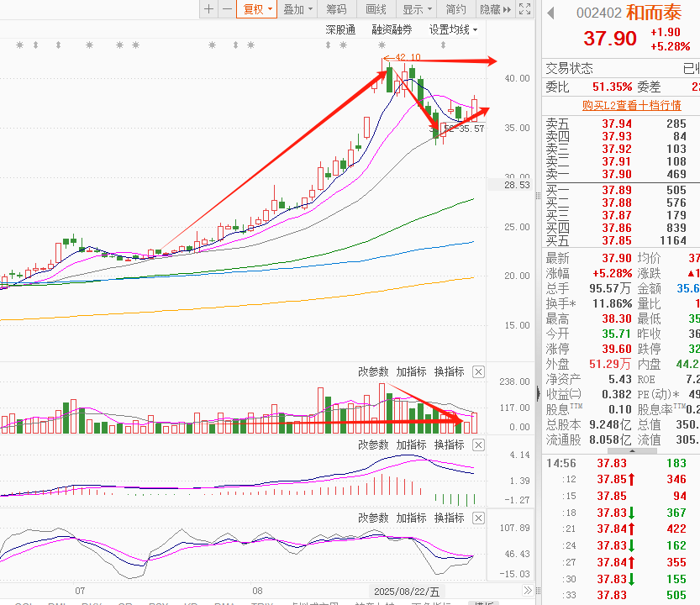700x605 pixels.
Task: Click 换指标 in the KDJ panel
Action: (449, 518)
